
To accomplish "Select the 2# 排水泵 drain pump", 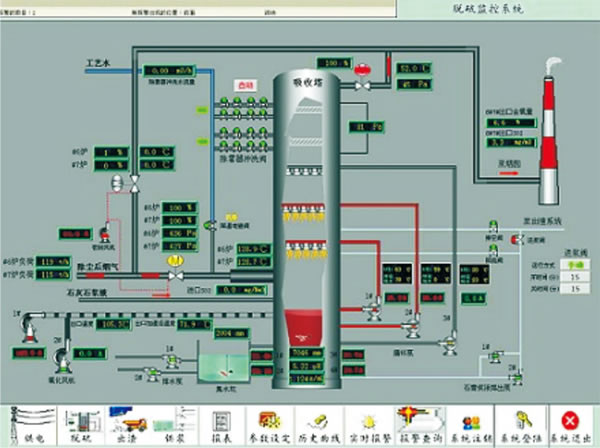I will coord(152,374).
